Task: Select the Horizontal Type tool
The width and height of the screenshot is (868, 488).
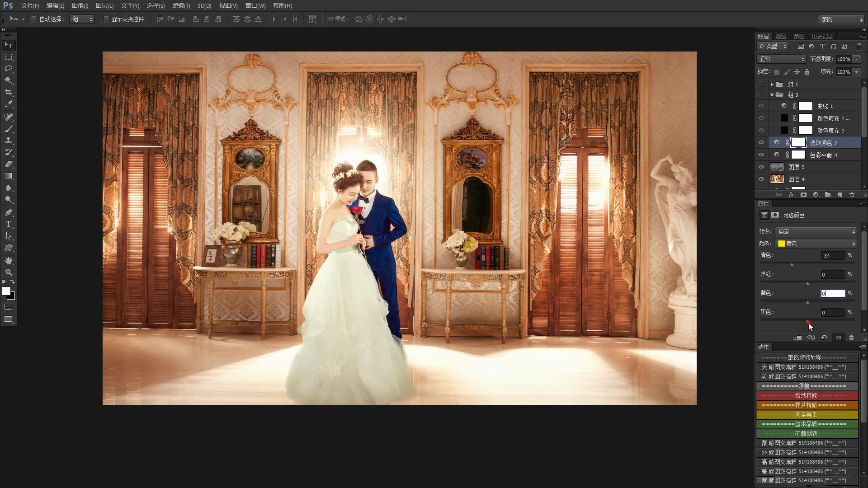Action: (x=9, y=224)
